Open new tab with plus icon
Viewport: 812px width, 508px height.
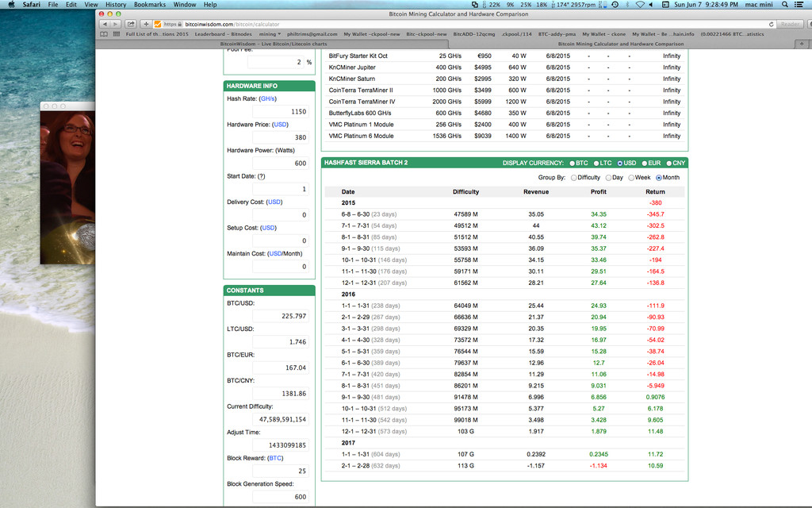click(x=802, y=44)
